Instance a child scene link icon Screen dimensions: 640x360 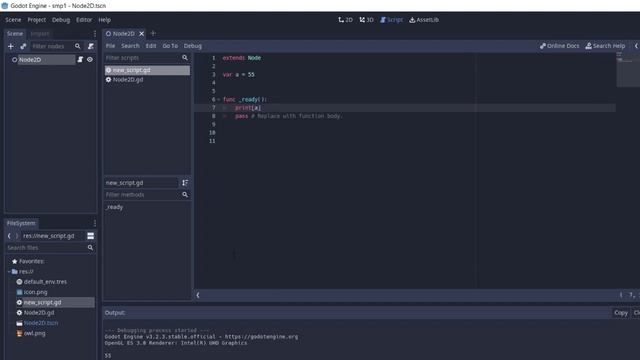tap(23, 47)
